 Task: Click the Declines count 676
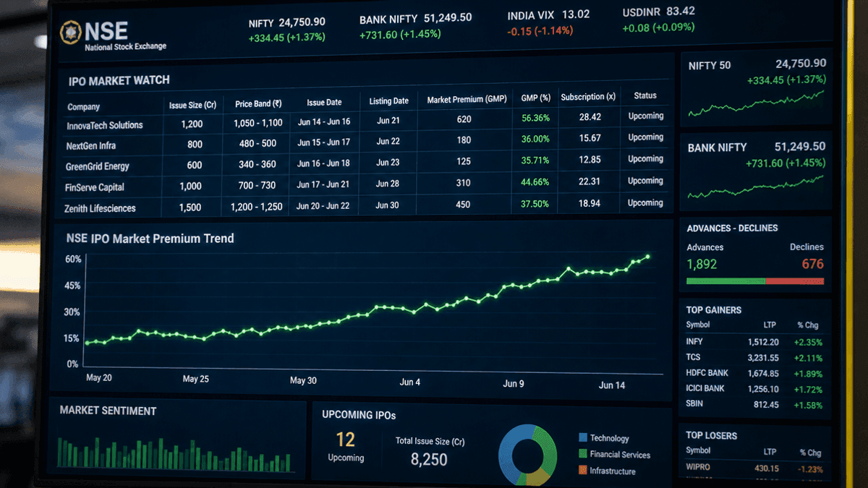tap(812, 264)
